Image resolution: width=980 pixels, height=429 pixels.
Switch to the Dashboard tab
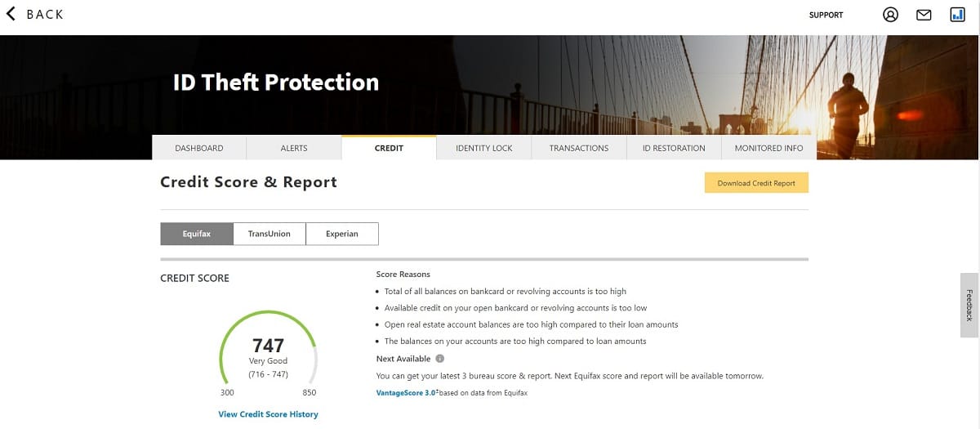point(198,148)
